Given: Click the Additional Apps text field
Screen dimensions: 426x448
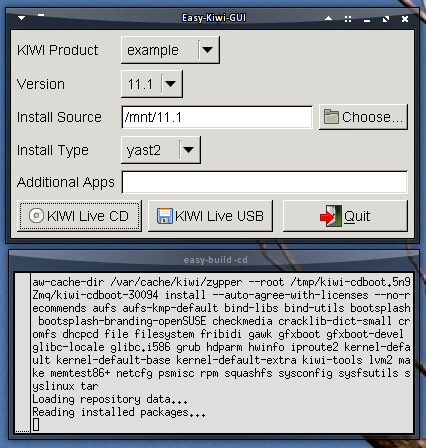Looking at the screenshot, I should (x=265, y=182).
